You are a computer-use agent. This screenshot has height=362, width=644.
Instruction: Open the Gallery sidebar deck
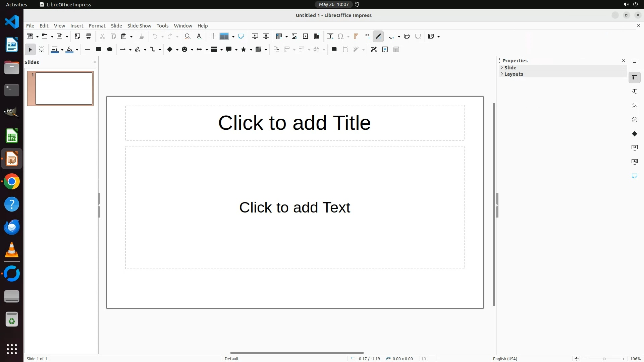pos(634,106)
